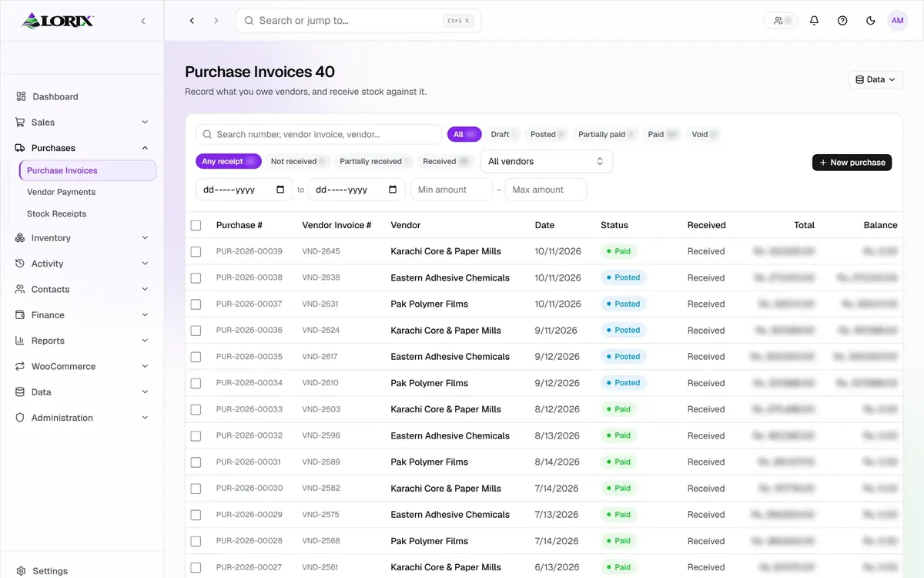Click the Dashboard grid icon

pos(21,96)
